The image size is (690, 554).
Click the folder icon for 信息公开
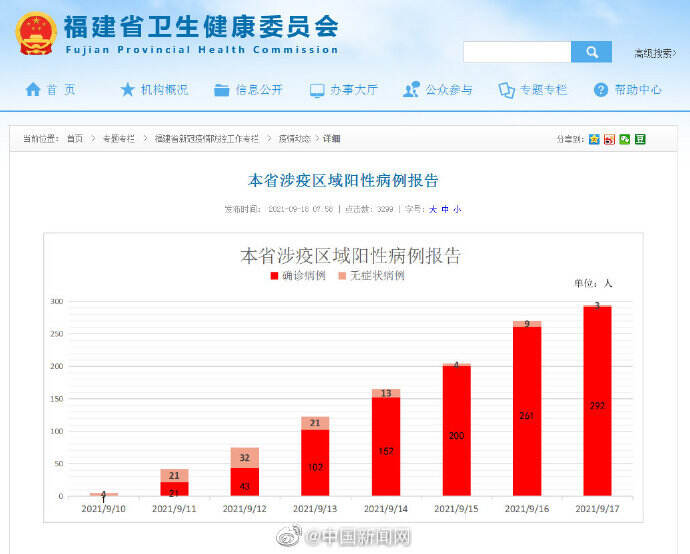221,90
